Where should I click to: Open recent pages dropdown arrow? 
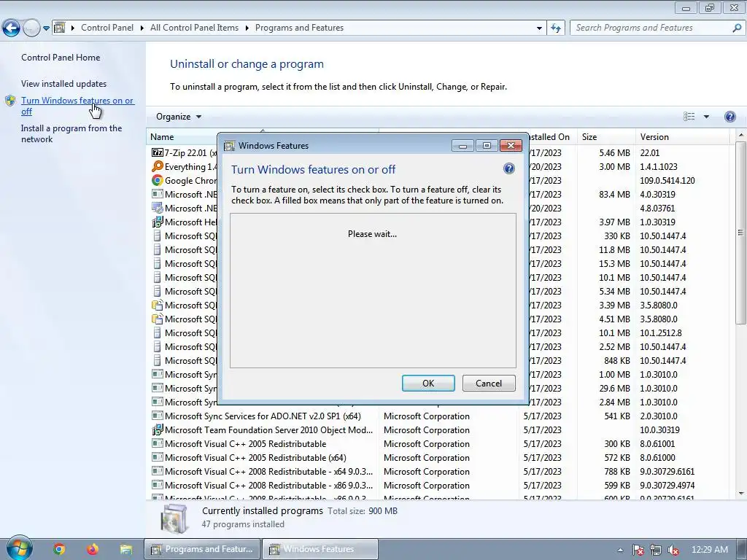(x=46, y=28)
